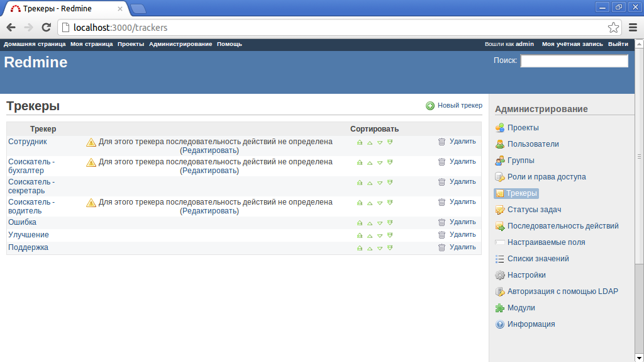
Task: Move Соискатель - бухгалтер tracker down one
Action: [380, 162]
